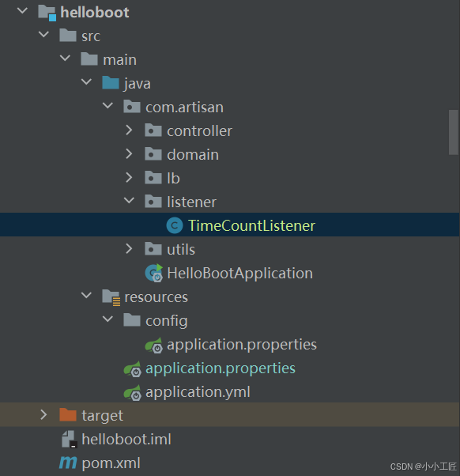The height and width of the screenshot is (476, 460).
Task: Select the com.artisan package label
Action: (184, 108)
